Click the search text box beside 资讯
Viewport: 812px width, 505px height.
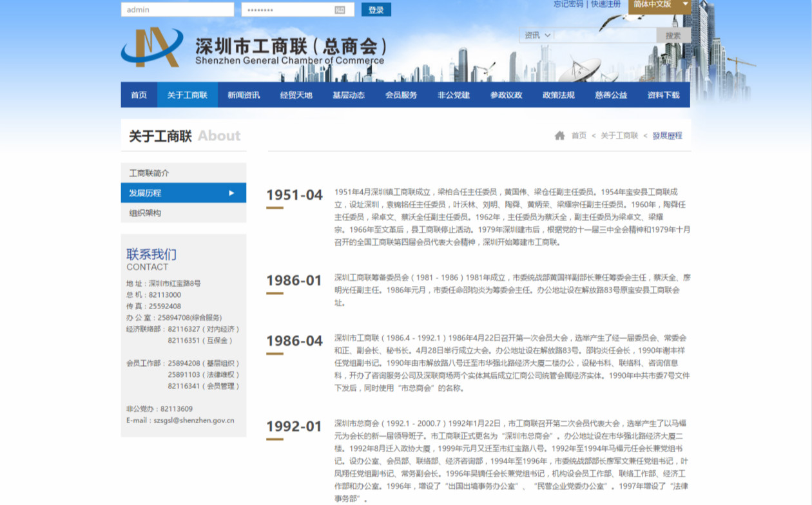click(x=605, y=35)
